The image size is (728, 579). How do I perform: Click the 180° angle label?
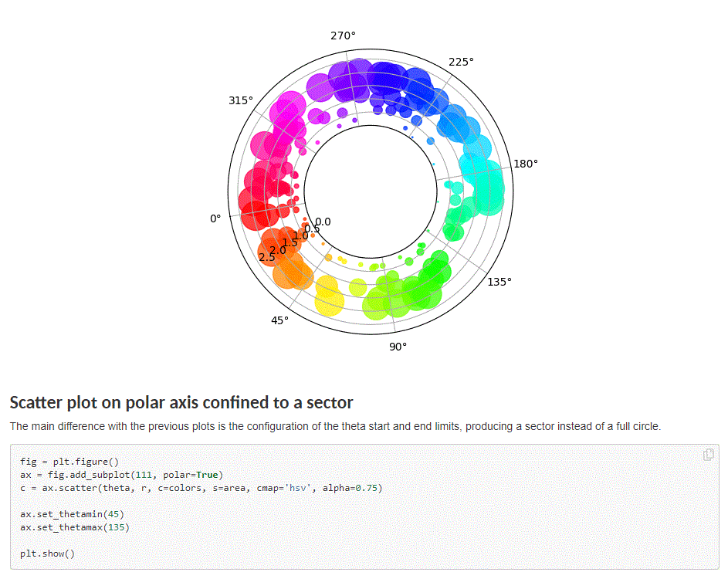(x=526, y=164)
